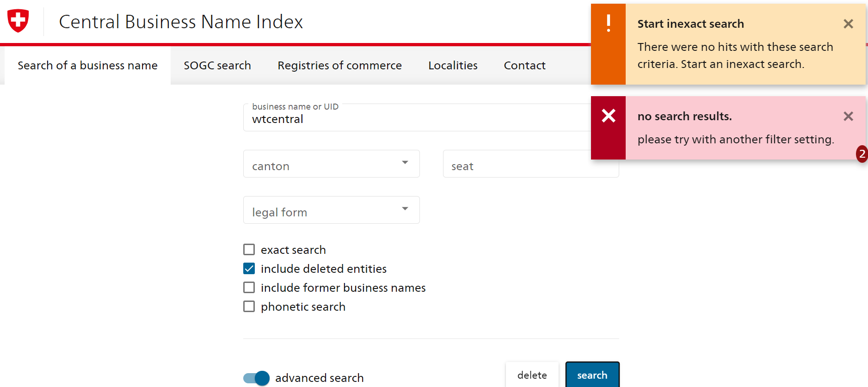Dismiss the 'no search results' alert
This screenshot has width=868, height=387.
click(x=848, y=117)
